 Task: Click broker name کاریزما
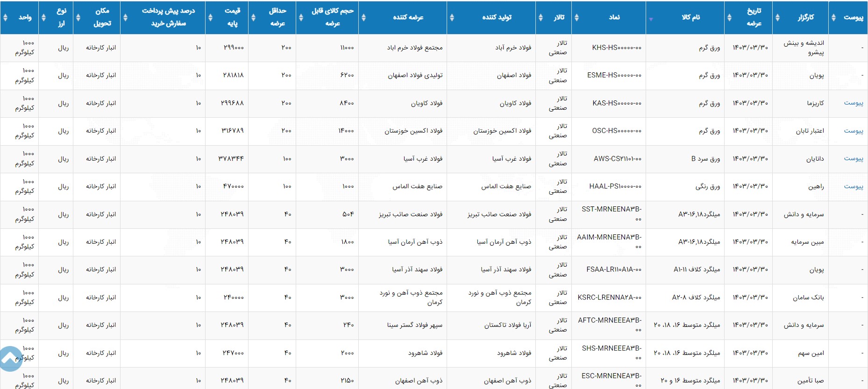pos(815,103)
